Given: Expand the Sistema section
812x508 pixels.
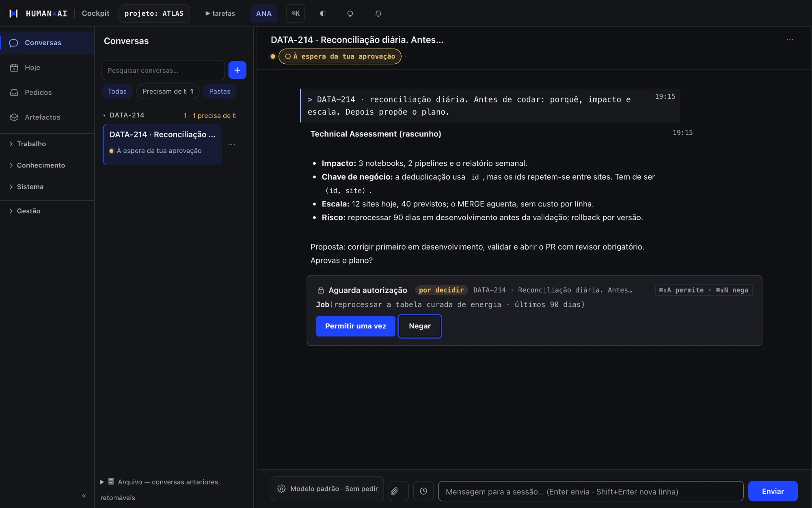Looking at the screenshot, I should point(47,187).
